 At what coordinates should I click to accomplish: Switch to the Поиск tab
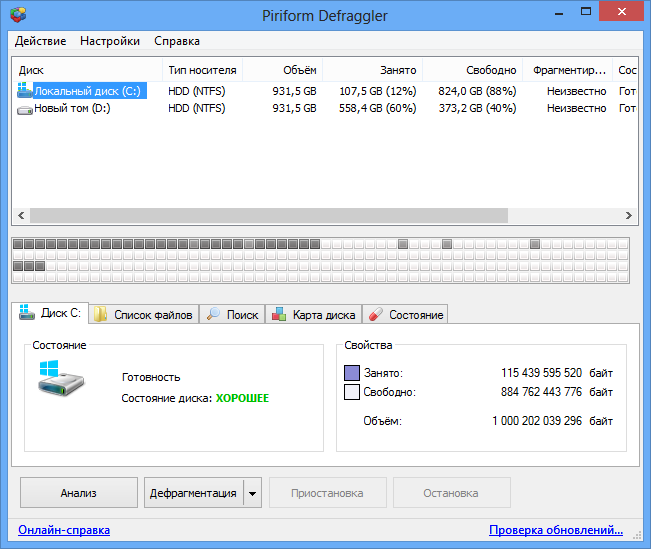coord(232,314)
